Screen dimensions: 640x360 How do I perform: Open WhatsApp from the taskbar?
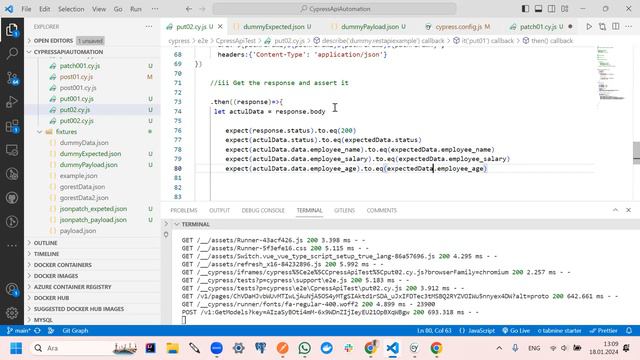click(304, 348)
